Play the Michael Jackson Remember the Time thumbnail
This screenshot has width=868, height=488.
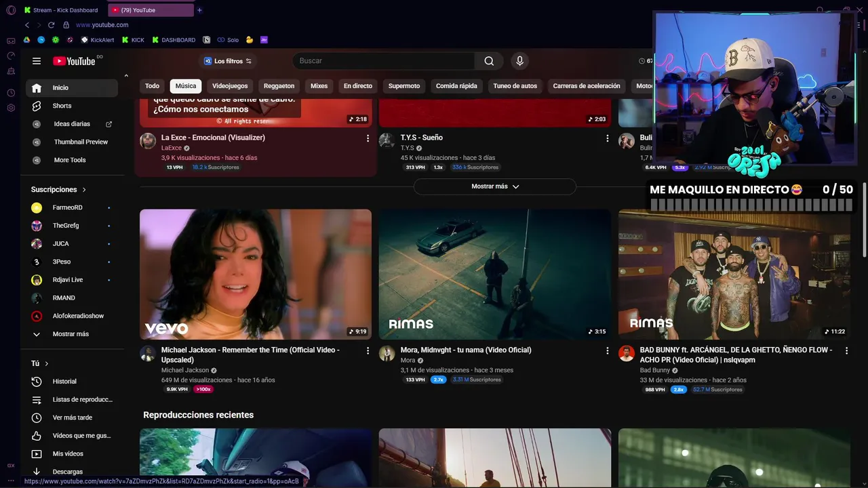pos(256,274)
